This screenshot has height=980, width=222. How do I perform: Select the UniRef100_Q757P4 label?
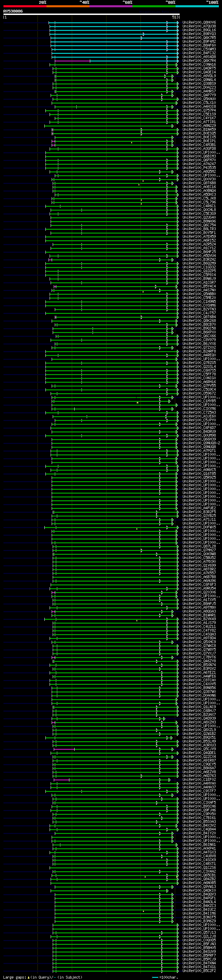coord(199,110)
